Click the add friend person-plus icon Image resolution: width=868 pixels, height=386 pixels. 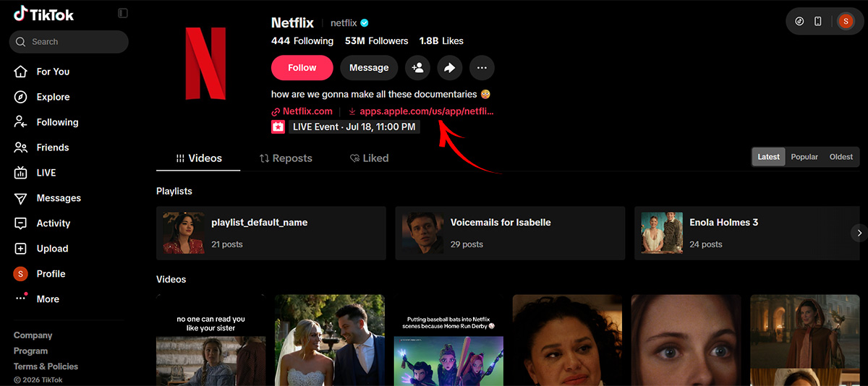click(418, 68)
